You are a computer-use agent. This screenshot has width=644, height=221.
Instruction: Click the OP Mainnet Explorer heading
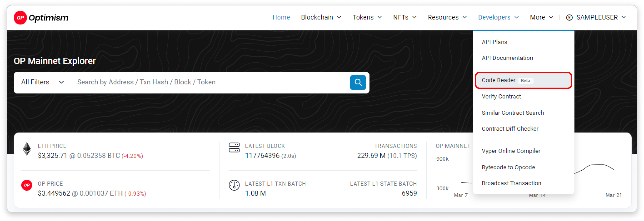tap(55, 61)
